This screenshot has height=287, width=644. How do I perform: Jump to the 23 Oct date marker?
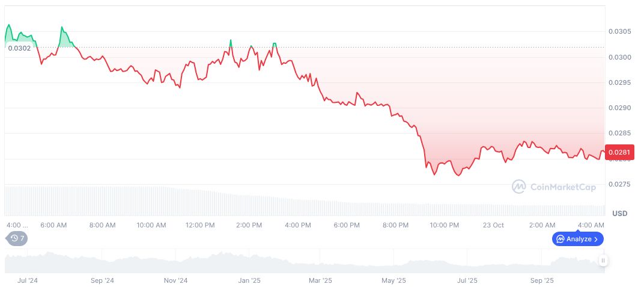click(x=493, y=225)
